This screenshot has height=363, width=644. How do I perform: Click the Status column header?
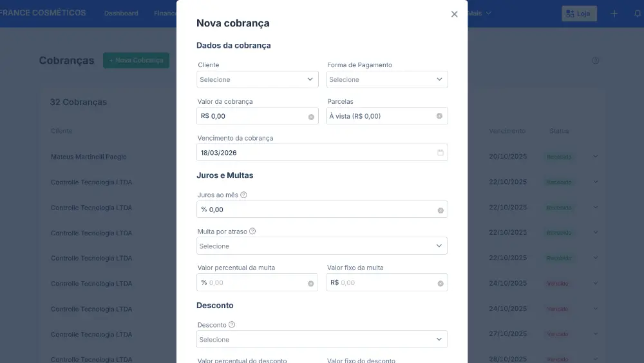[560, 131]
